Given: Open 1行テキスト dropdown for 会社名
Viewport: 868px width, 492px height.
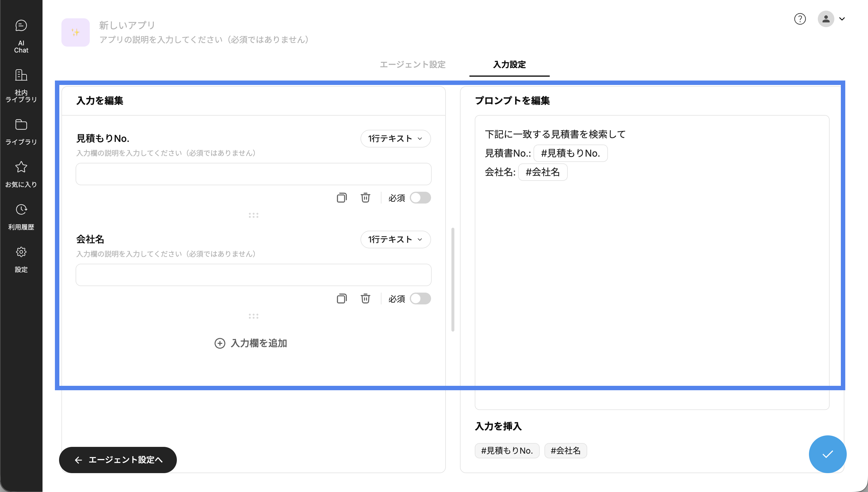Looking at the screenshot, I should coord(395,240).
